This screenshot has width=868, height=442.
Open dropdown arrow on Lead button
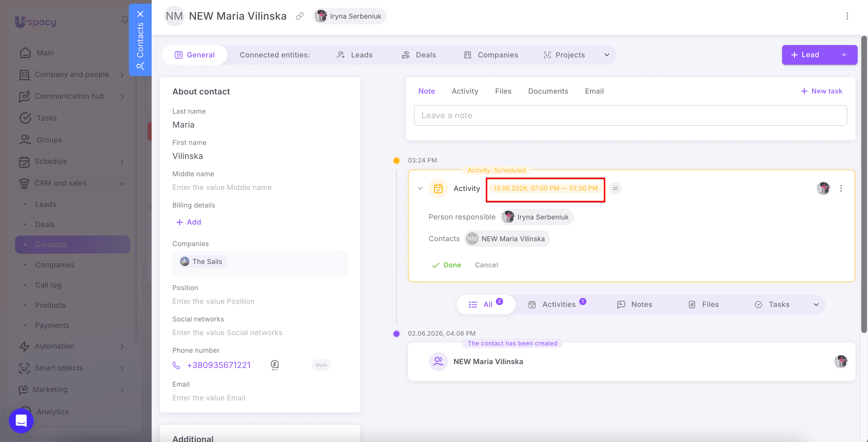click(844, 55)
